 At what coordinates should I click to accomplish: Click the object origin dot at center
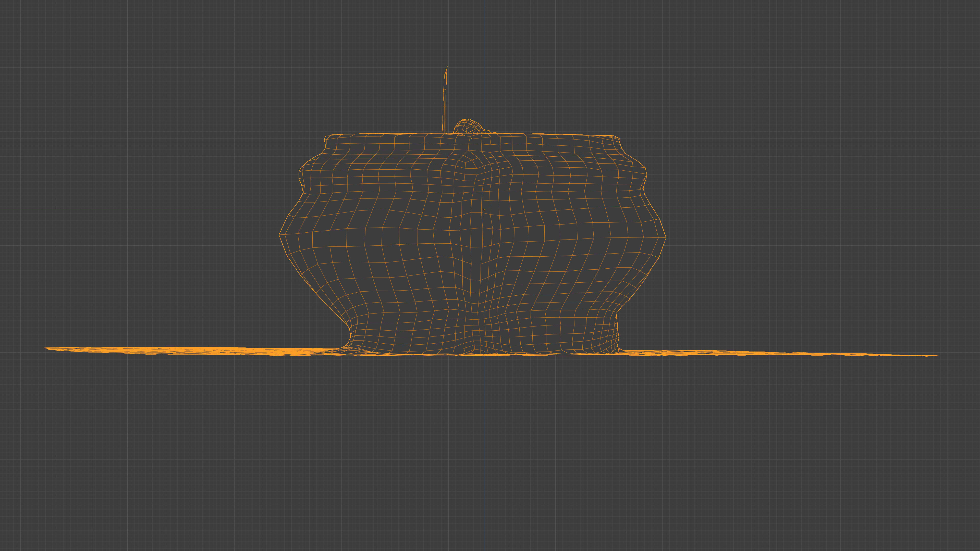(x=484, y=210)
